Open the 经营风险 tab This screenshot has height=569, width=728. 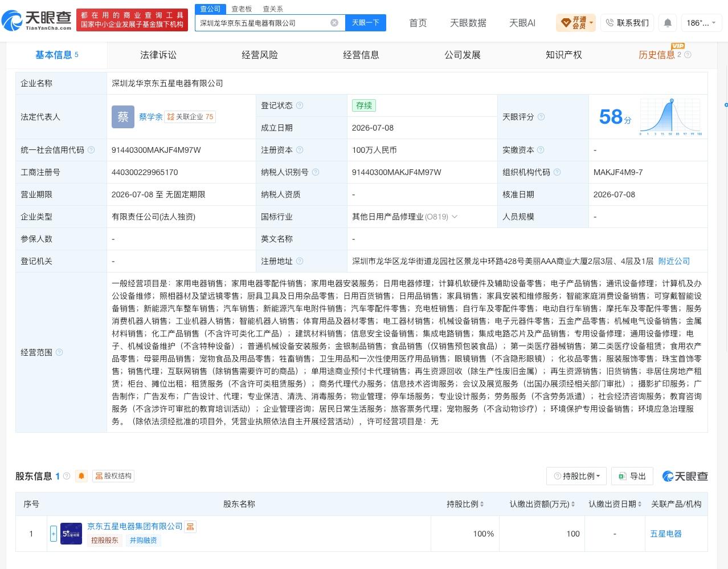pyautogui.click(x=260, y=55)
